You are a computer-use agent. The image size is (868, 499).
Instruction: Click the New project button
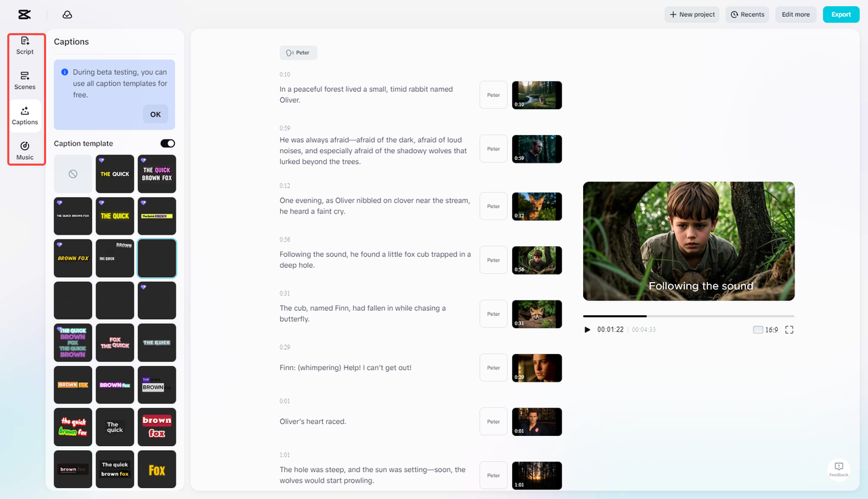692,14
